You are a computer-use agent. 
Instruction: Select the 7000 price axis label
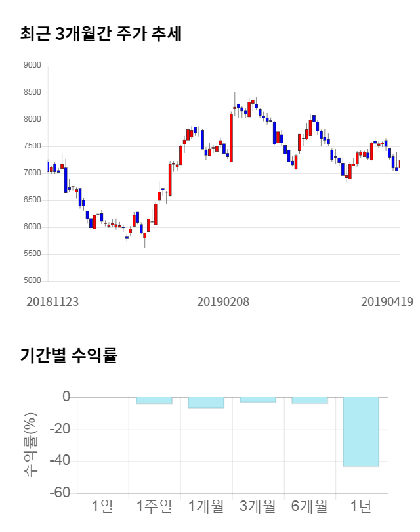click(x=31, y=173)
